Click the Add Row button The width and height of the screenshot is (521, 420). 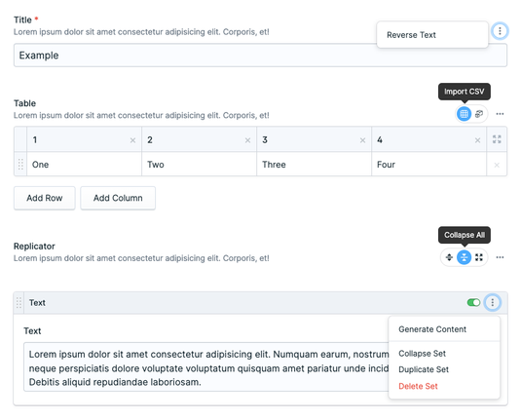tap(45, 198)
